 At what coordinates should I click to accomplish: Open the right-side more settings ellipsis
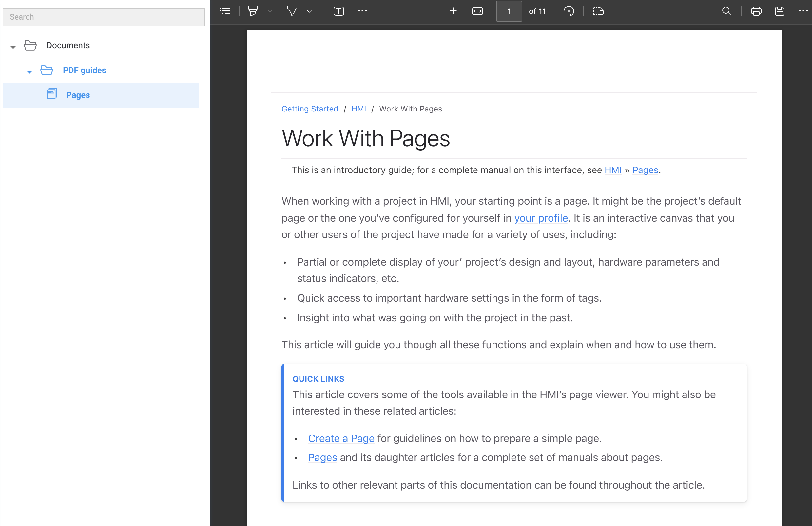click(x=803, y=11)
